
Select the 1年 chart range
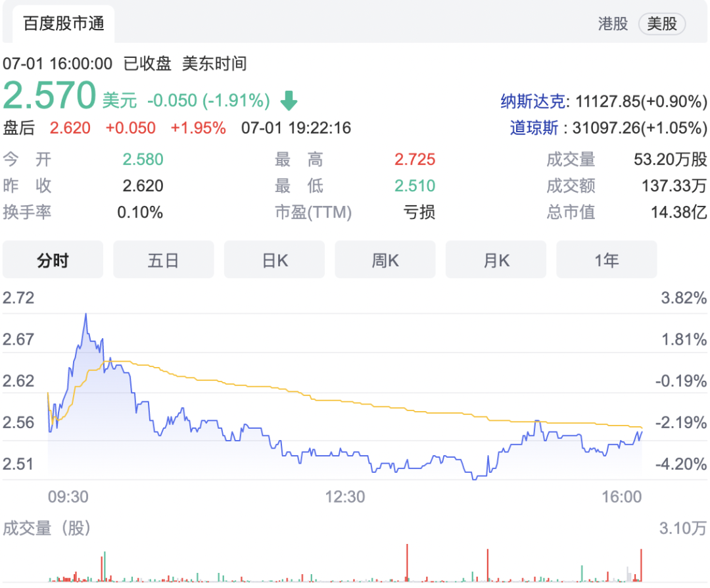click(x=606, y=260)
